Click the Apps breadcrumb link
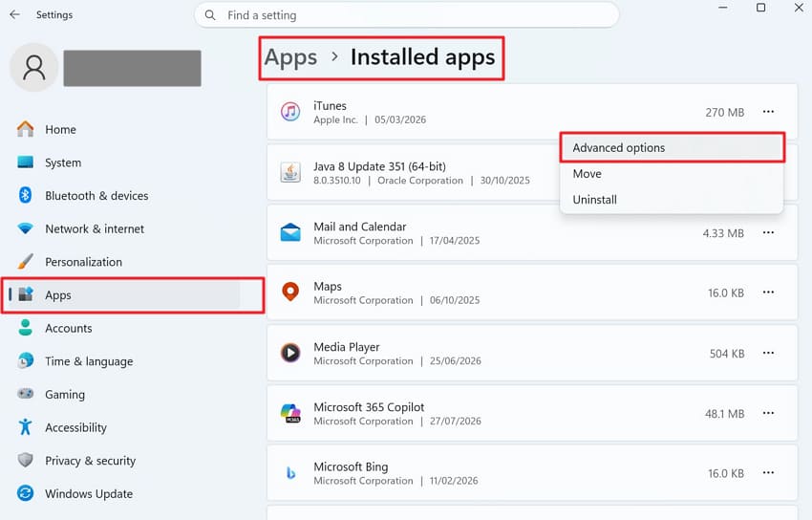The height and width of the screenshot is (520, 812). (290, 57)
